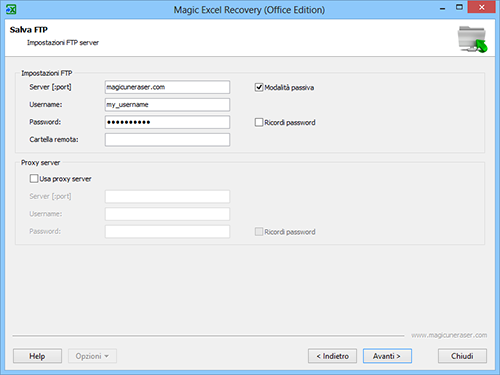This screenshot has height=375, width=500.
Task: Click the Cartella remota input field
Action: coord(167,140)
